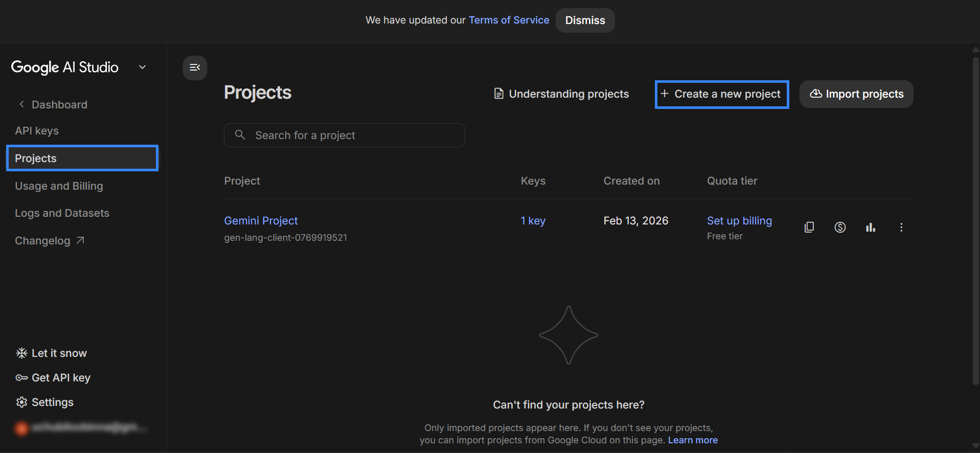980x453 pixels.
Task: Click the external arrow icon beside Changelog
Action: pos(80,240)
